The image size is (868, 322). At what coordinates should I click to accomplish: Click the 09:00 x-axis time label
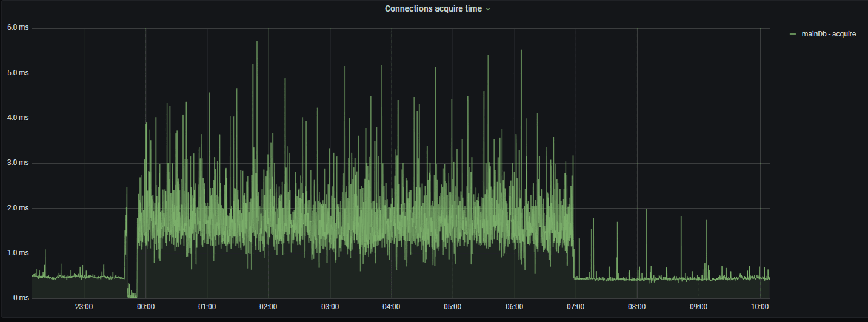pos(699,307)
